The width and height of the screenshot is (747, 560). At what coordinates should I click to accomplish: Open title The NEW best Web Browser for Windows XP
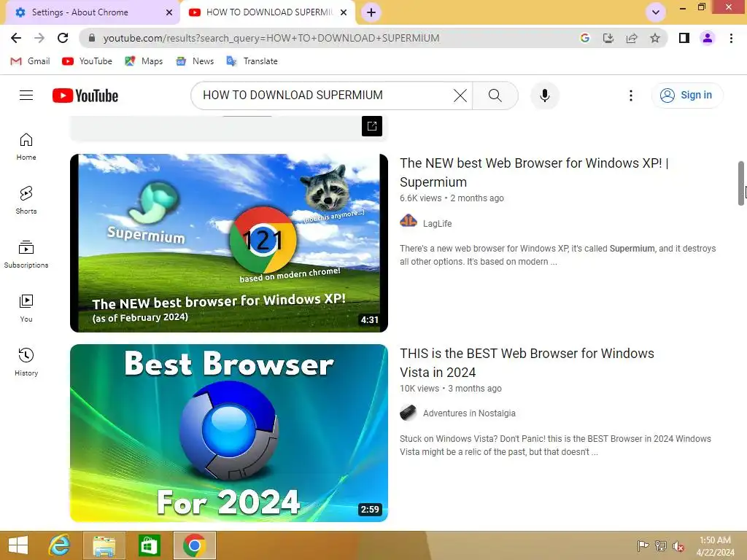coord(534,172)
